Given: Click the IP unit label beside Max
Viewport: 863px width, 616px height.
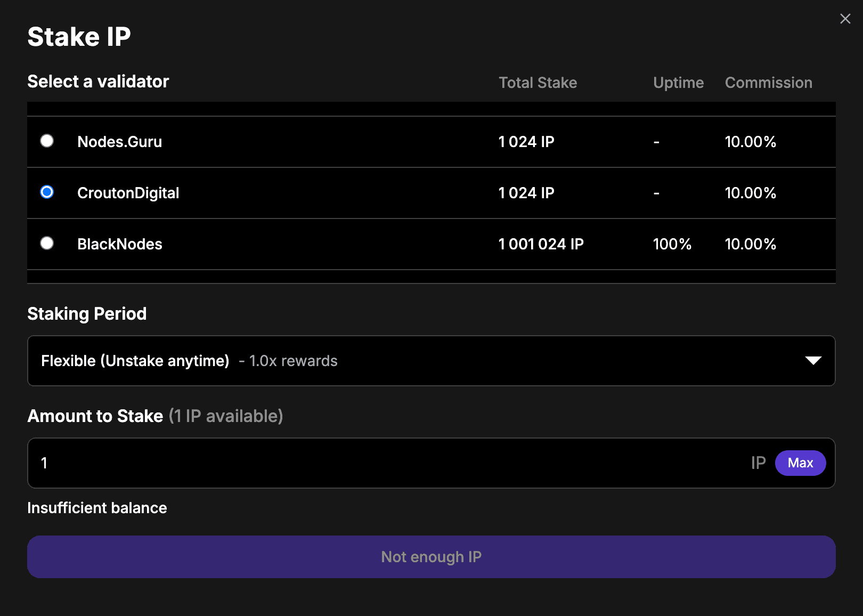Looking at the screenshot, I should (x=758, y=463).
